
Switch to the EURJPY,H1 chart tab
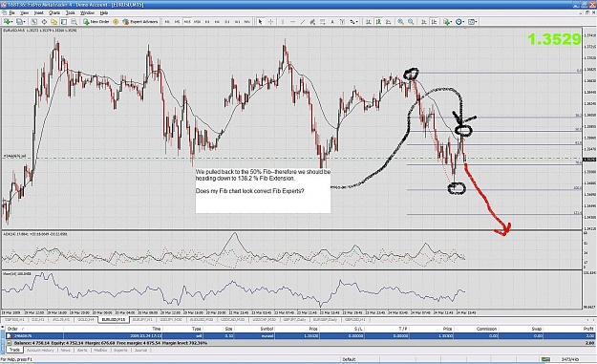coord(141,319)
